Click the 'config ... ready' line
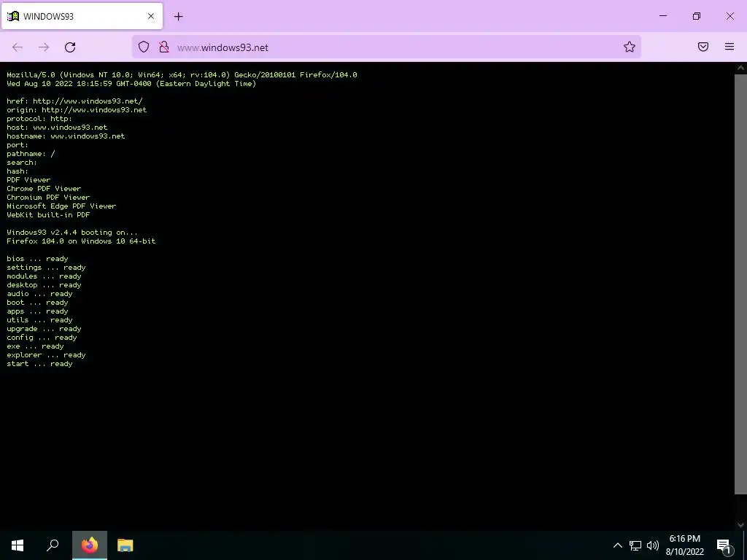The image size is (747, 560). click(42, 338)
